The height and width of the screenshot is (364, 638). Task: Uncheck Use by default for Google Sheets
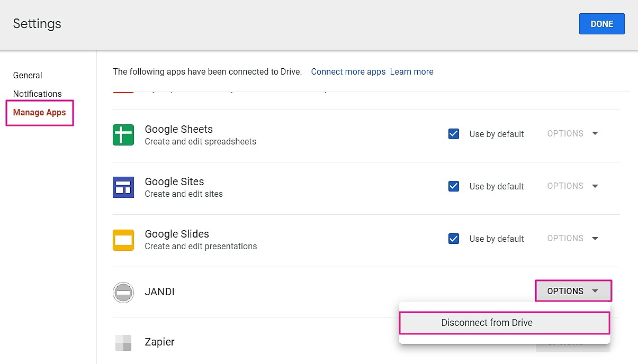pos(454,134)
